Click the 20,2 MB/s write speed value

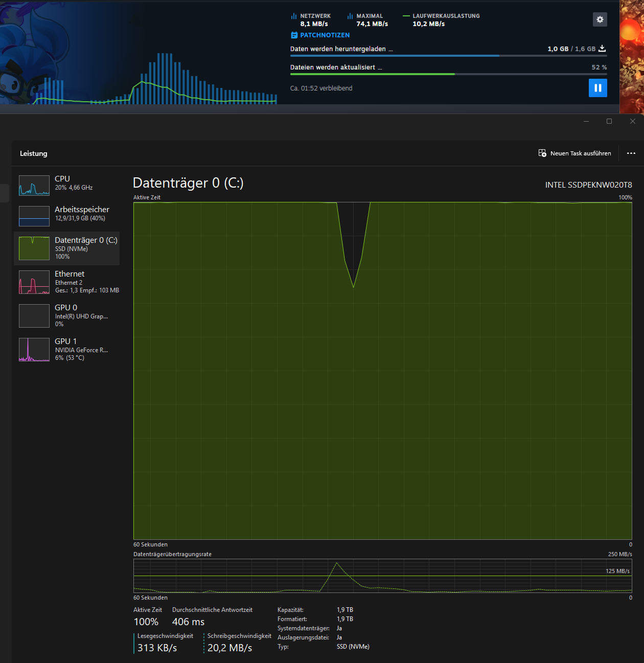229,648
